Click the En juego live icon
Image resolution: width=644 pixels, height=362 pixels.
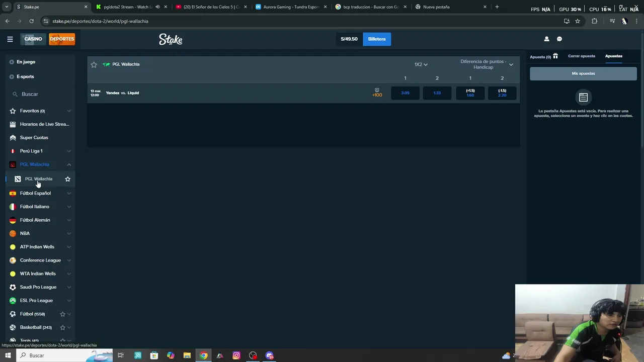(x=12, y=62)
